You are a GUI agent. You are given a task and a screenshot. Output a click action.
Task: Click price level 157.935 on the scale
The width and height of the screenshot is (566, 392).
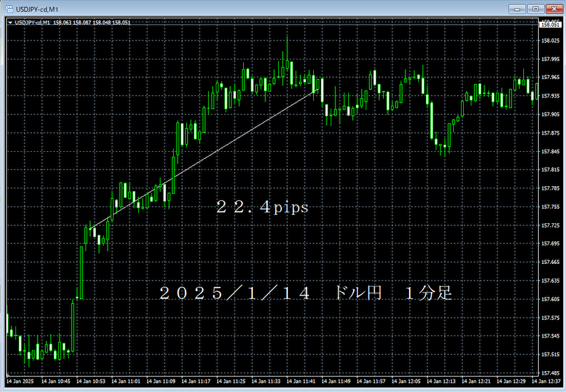point(550,96)
